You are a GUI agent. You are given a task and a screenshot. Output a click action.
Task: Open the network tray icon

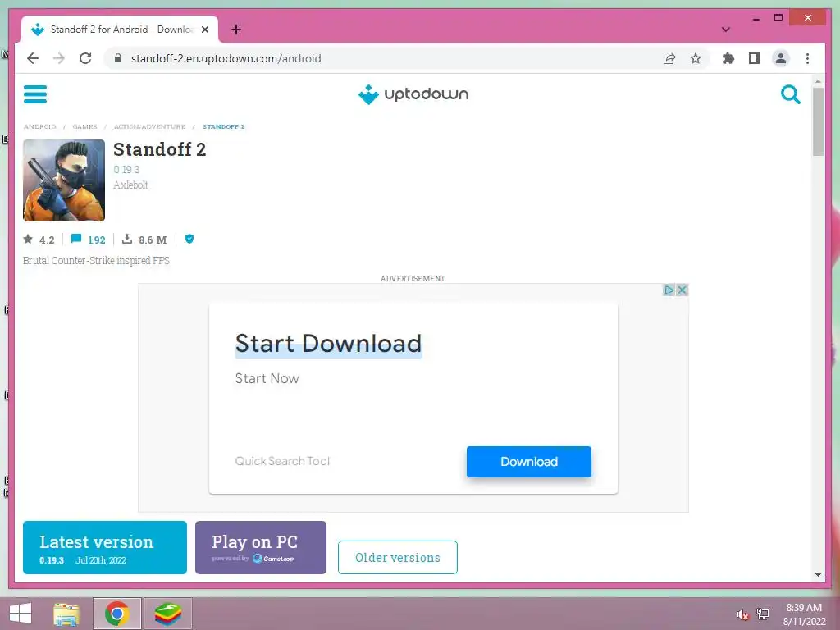click(x=763, y=614)
